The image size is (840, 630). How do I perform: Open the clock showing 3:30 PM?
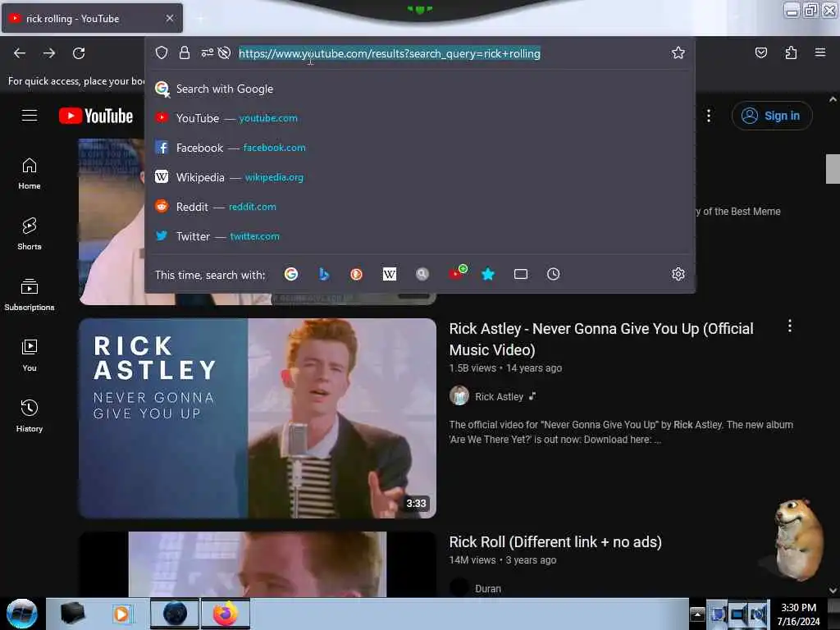click(x=798, y=614)
